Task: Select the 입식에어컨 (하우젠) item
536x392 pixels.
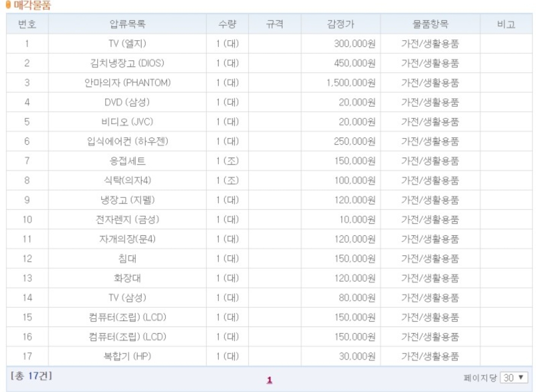Action: tap(127, 141)
